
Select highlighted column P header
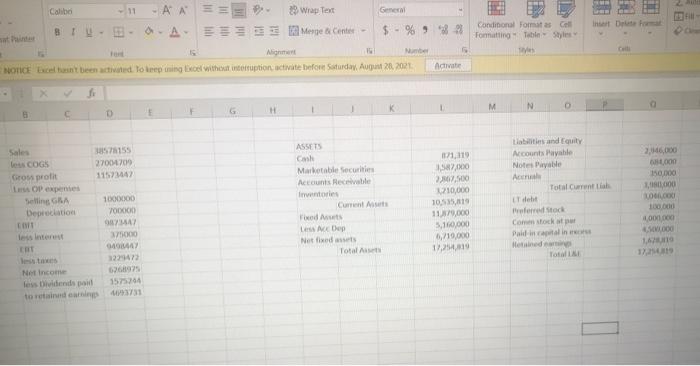coord(604,105)
